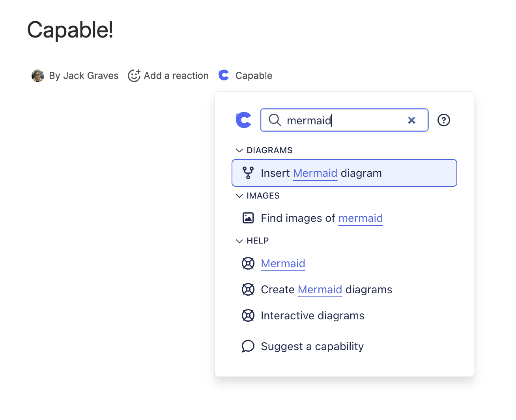Open the Mermaid help article
This screenshot has height=420, width=516.
283,263
